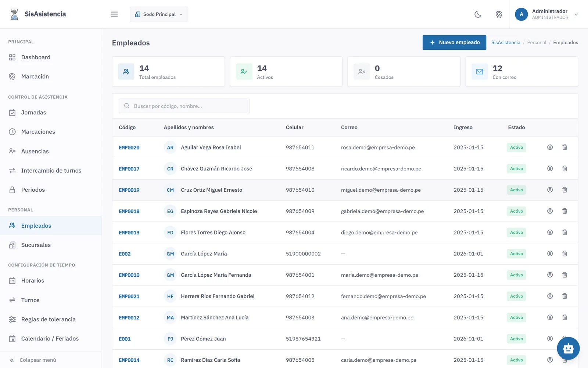588x368 pixels.
Task: Open Jornadas in the sidebar
Action: 51,113
